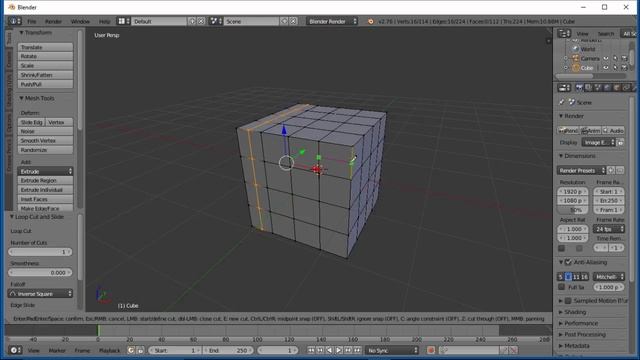
Task: Jump to first frame in timeline
Action: (311, 350)
